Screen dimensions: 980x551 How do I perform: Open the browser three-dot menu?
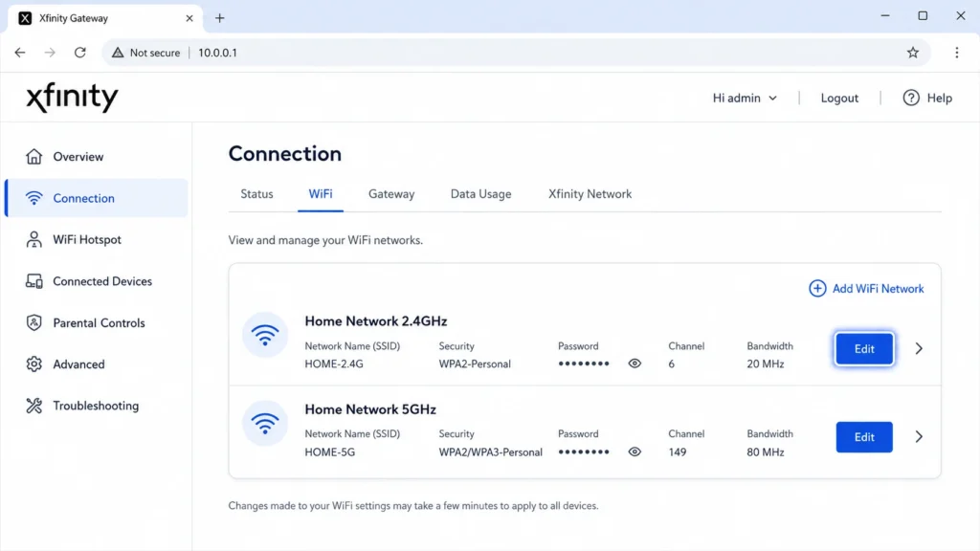(956, 53)
